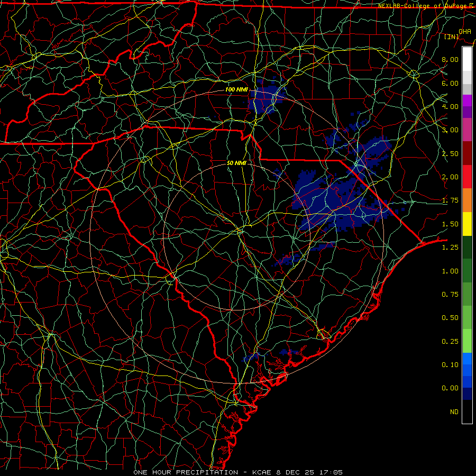Click the white swatch in the precipitation legend
Viewport: 476px width, 476px height.
(x=467, y=59)
